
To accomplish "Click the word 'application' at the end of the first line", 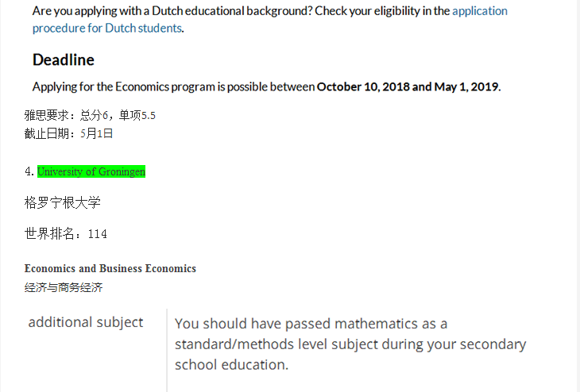I will tap(480, 11).
